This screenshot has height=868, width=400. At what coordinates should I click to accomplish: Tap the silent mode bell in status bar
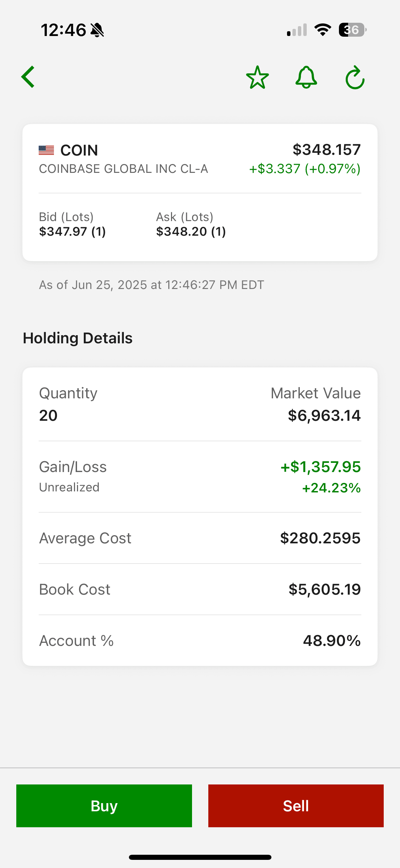pyautogui.click(x=97, y=30)
